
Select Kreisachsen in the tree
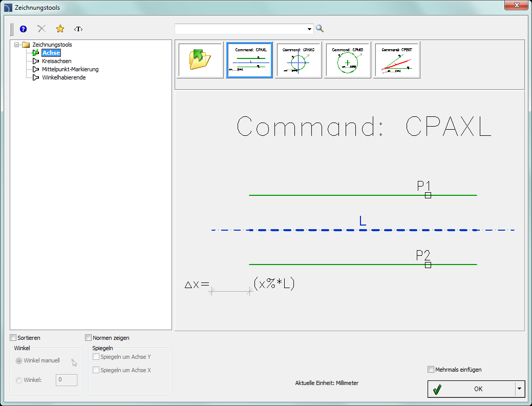[56, 61]
